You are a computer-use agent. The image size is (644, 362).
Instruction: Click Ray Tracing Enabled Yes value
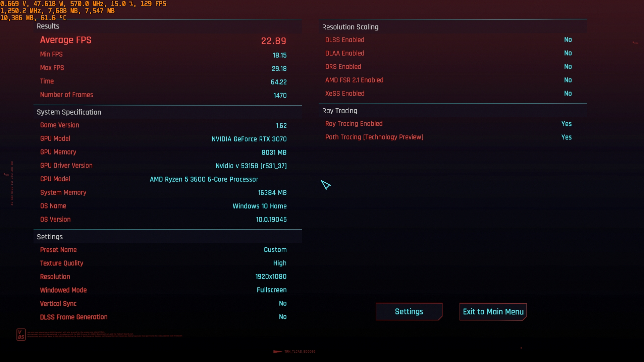point(566,124)
